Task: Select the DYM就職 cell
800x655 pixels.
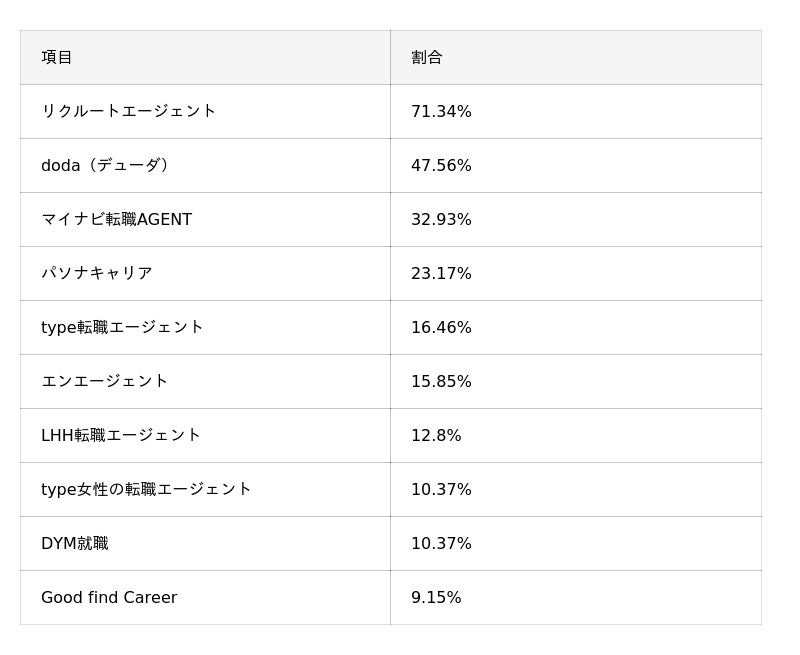Action: point(75,543)
